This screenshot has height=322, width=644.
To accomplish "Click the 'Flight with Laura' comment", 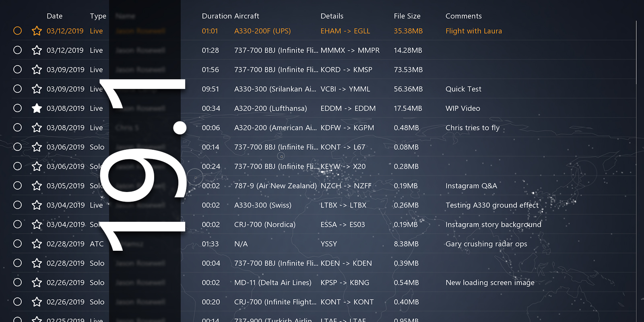I will click(x=473, y=31).
